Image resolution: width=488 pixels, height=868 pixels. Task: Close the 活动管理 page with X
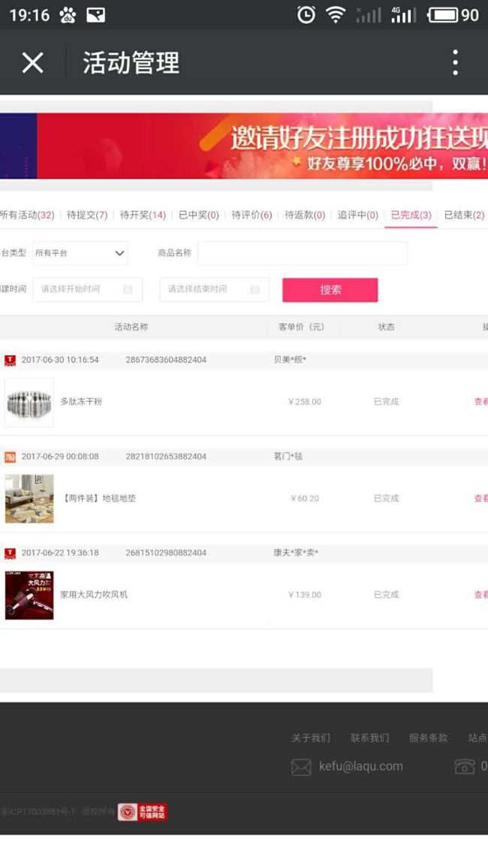[x=32, y=62]
